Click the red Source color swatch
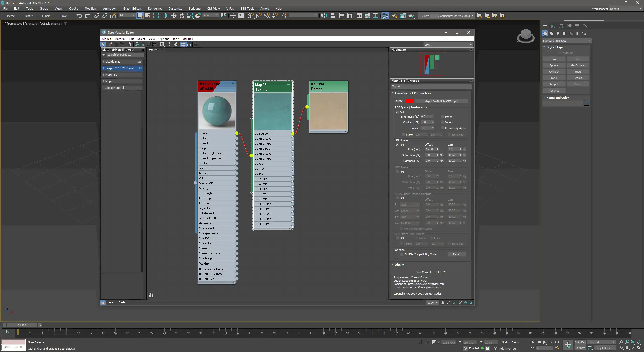The width and height of the screenshot is (644, 352). coord(409,101)
